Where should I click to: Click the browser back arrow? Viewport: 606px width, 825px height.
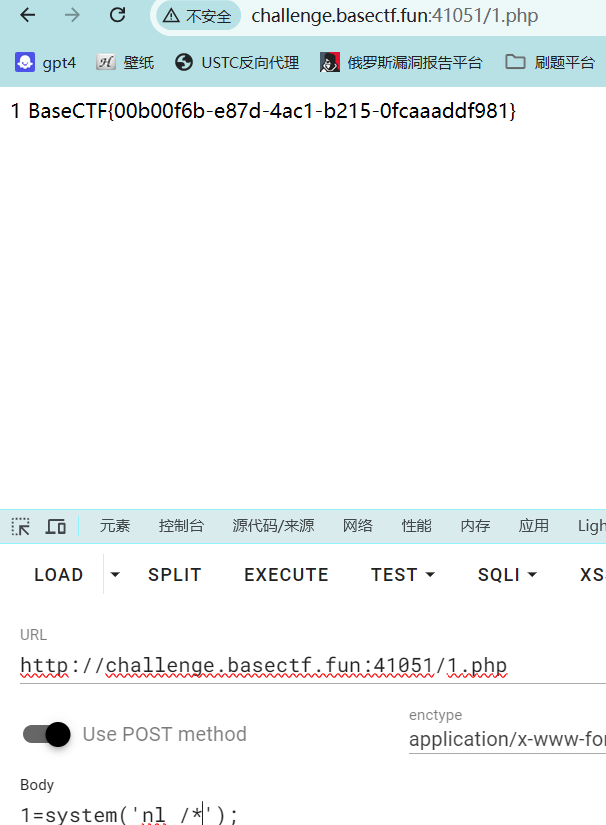(27, 16)
